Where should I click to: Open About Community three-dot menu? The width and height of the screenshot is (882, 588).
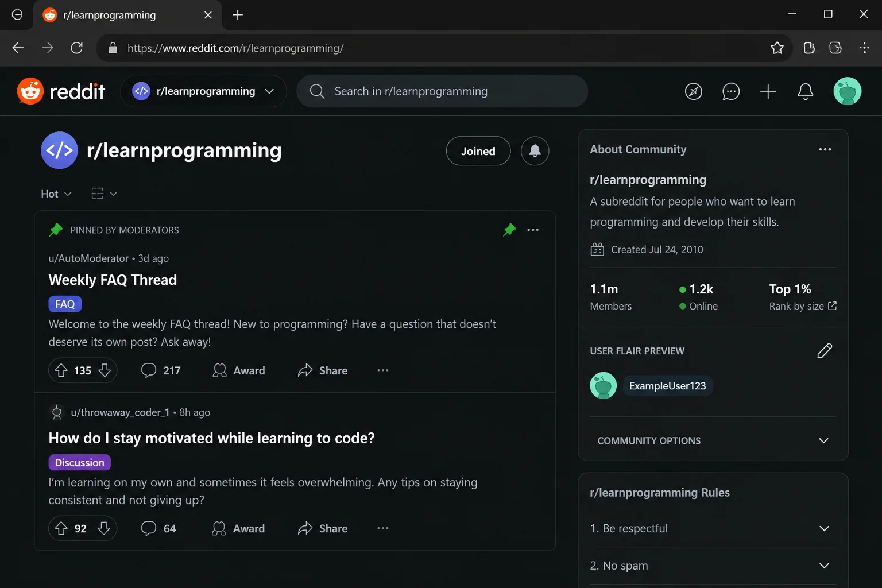pos(825,149)
